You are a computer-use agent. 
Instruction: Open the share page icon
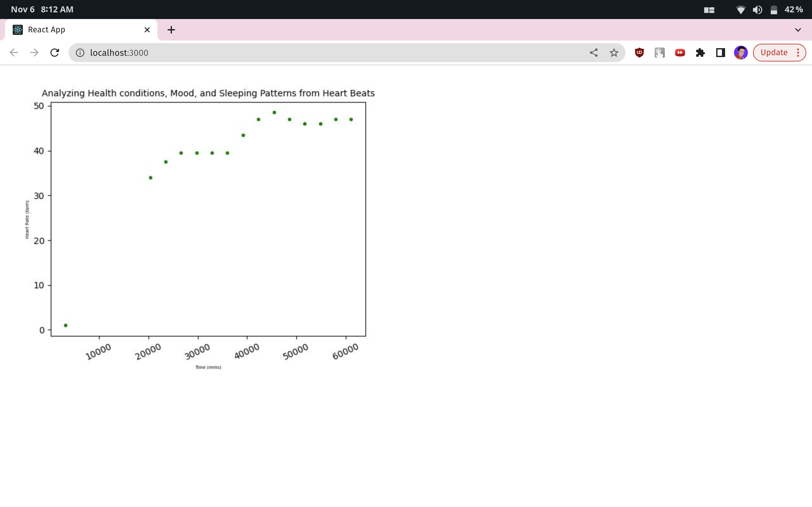click(593, 53)
